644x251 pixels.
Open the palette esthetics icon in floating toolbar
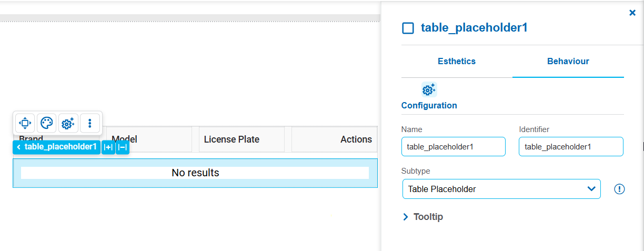click(x=46, y=123)
